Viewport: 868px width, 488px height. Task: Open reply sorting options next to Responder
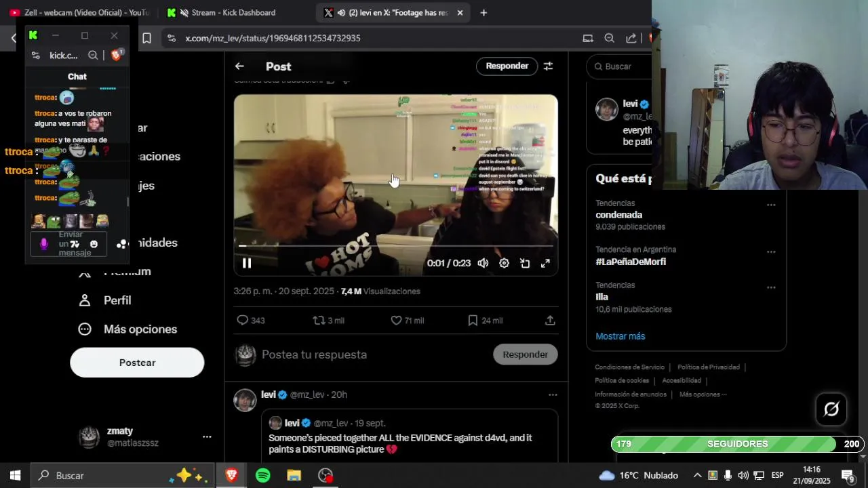point(548,66)
